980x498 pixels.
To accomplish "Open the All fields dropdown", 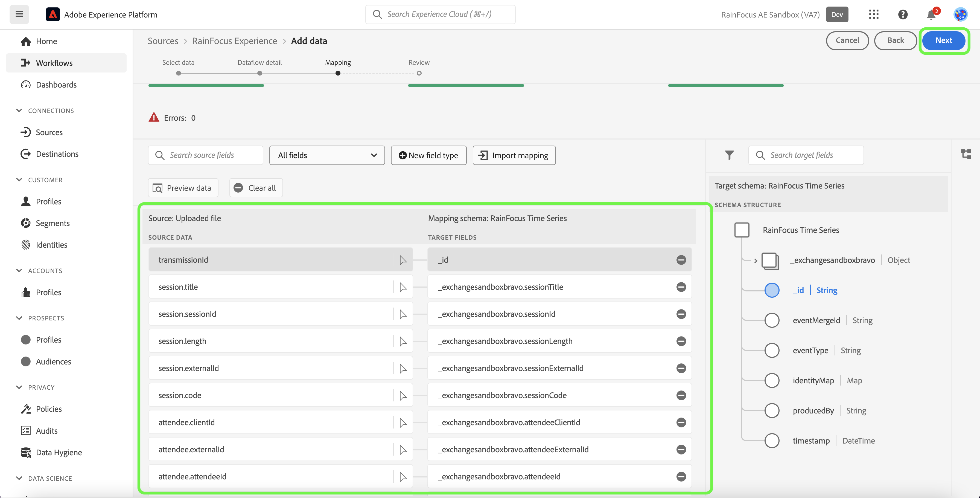I will [x=327, y=155].
